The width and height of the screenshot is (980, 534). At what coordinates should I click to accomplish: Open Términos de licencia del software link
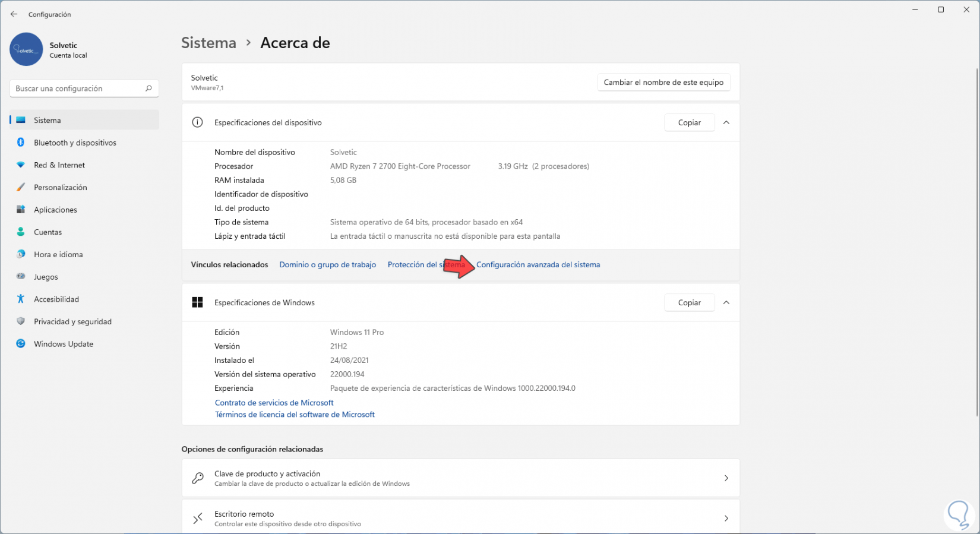295,415
